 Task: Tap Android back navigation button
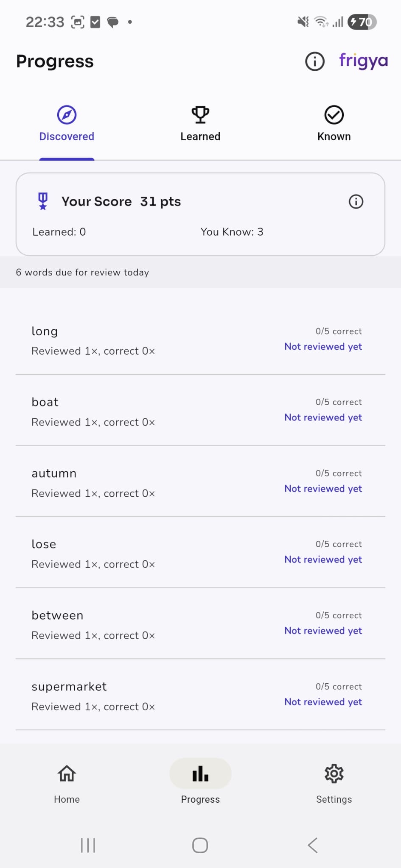click(x=313, y=845)
